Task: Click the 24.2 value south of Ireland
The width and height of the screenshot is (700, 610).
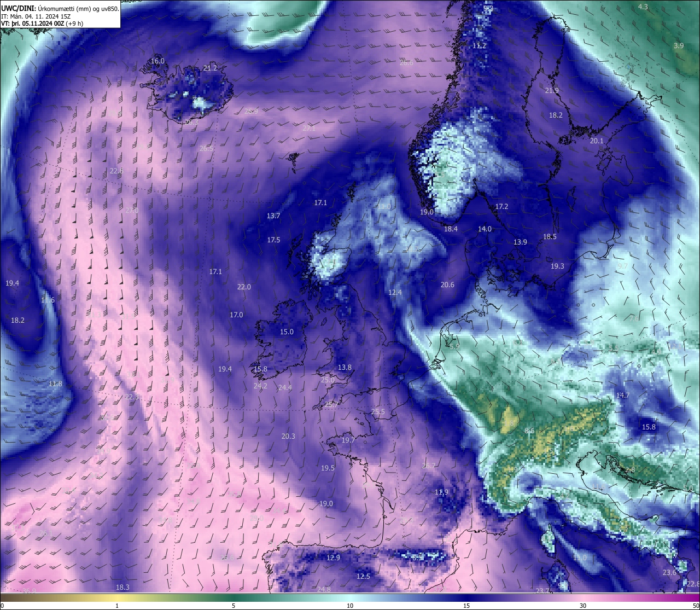Action: click(260, 386)
